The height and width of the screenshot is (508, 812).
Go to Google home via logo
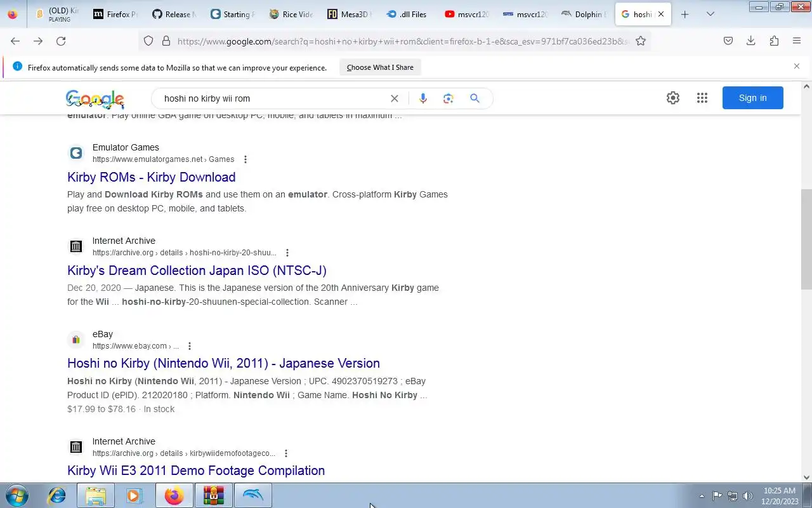(x=95, y=99)
